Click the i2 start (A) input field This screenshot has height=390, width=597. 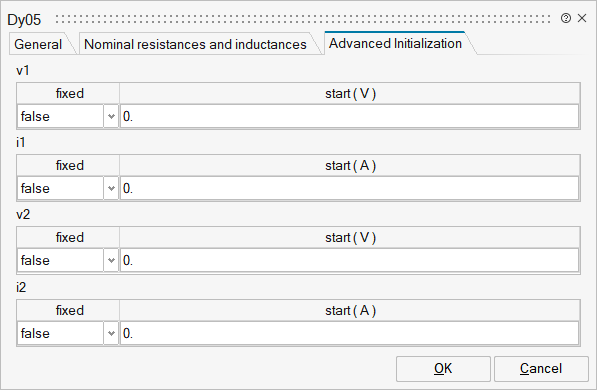tap(350, 334)
